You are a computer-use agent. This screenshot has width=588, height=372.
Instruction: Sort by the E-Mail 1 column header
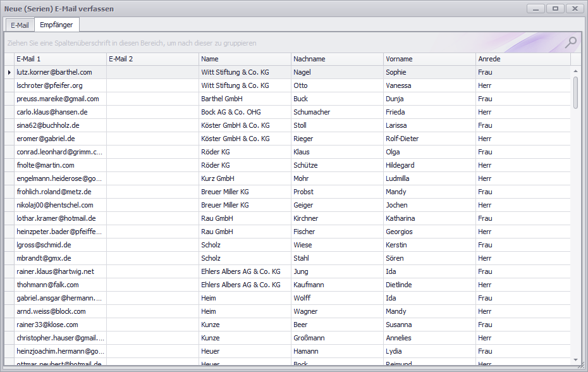pos(60,59)
